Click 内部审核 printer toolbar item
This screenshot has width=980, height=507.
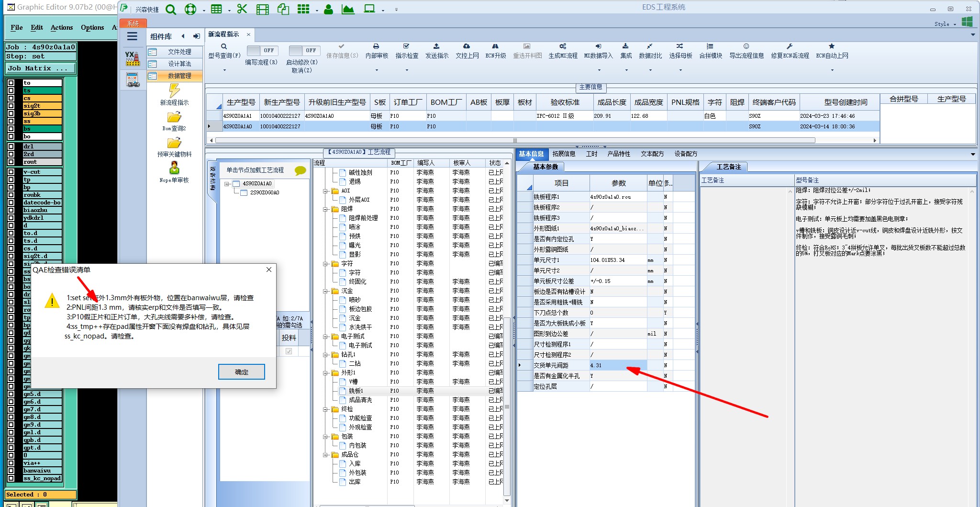coord(377,51)
